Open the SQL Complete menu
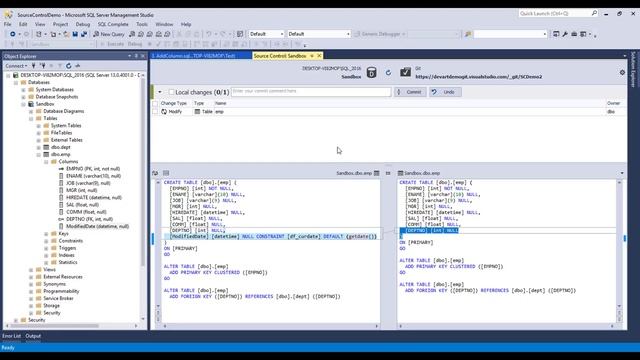The image size is (640, 360). tap(113, 24)
